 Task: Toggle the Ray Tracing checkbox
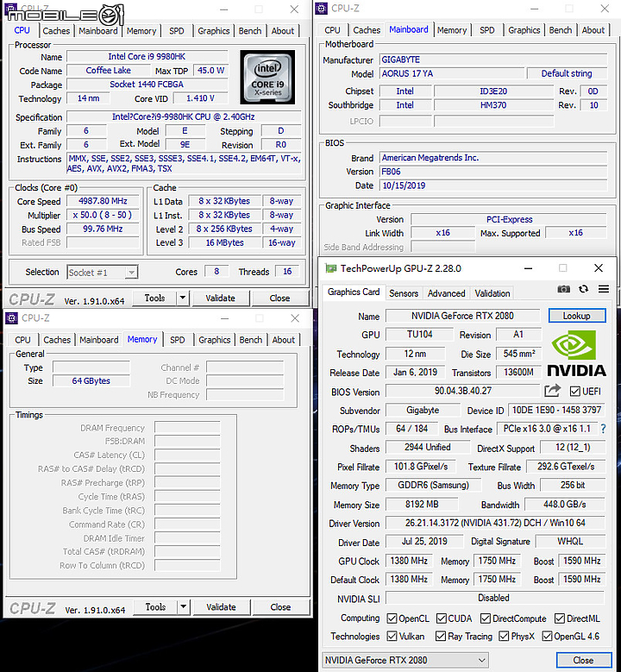click(x=441, y=636)
